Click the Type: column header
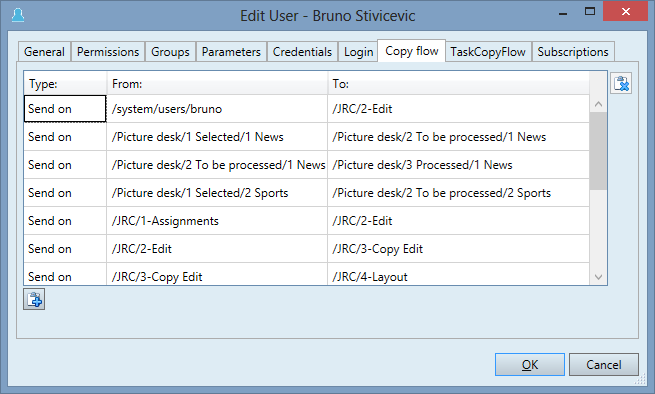Viewport: 655px width, 394px height. (65, 84)
